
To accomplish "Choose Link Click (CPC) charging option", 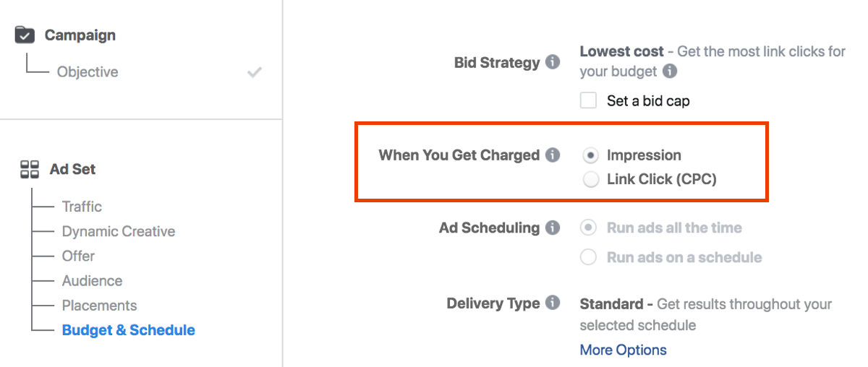I will [x=590, y=179].
